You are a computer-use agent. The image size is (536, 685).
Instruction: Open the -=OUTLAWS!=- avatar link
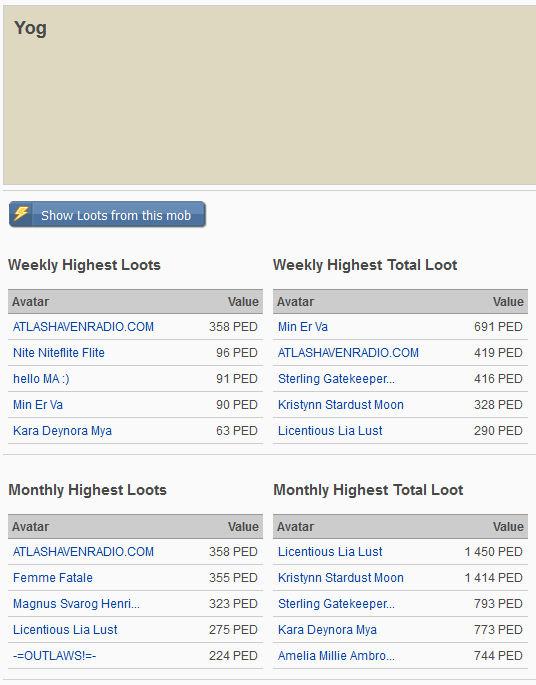click(x=55, y=656)
